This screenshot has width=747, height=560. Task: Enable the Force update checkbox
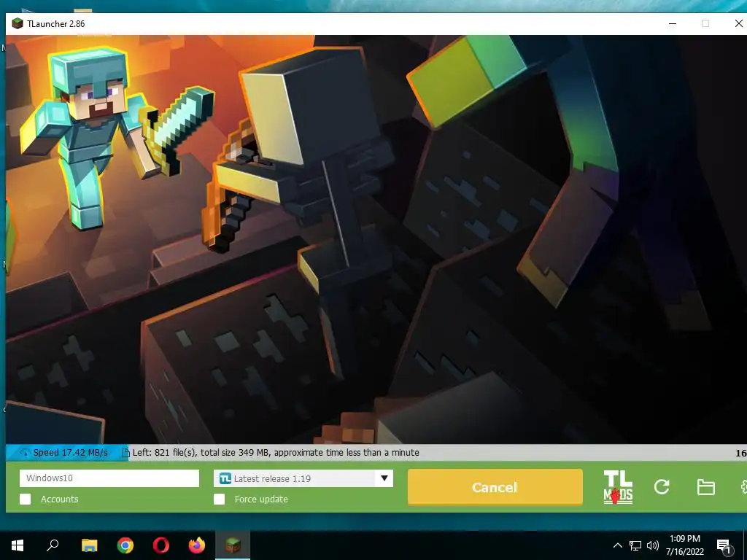click(219, 499)
